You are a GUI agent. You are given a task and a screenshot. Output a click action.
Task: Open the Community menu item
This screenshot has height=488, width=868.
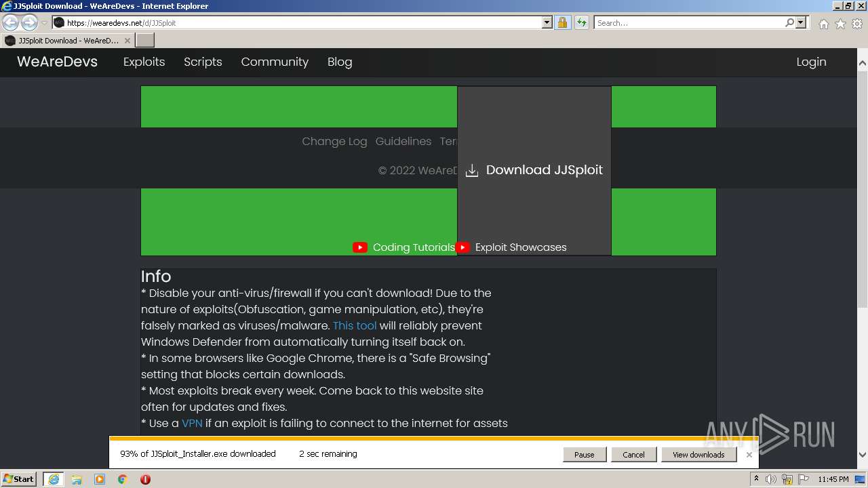(x=275, y=62)
